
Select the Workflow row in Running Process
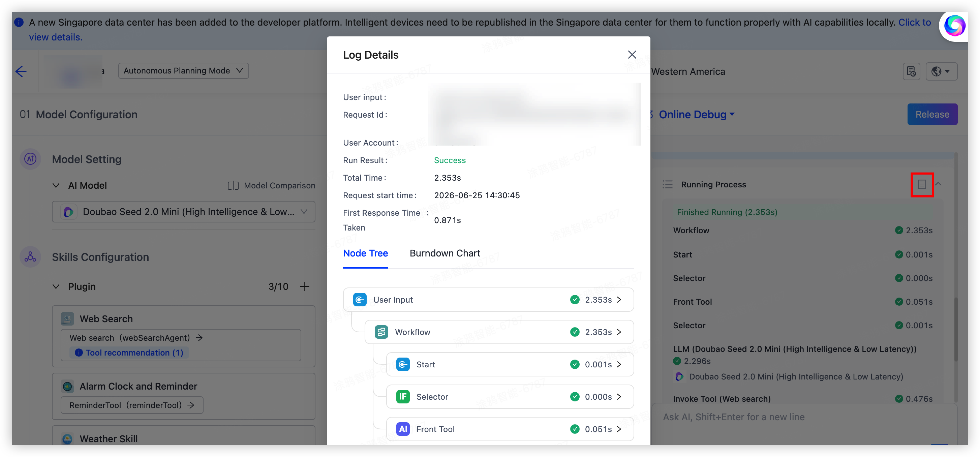[x=803, y=230]
